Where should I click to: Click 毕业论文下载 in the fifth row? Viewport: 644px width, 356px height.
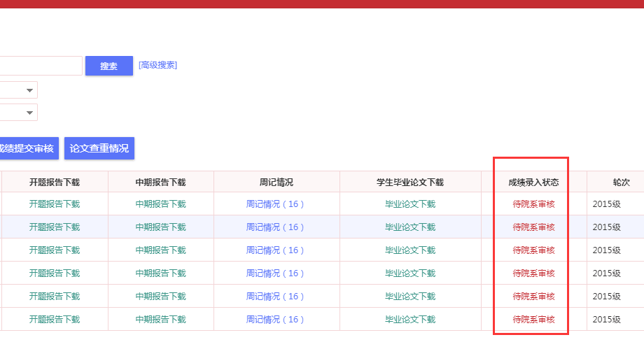click(410, 297)
